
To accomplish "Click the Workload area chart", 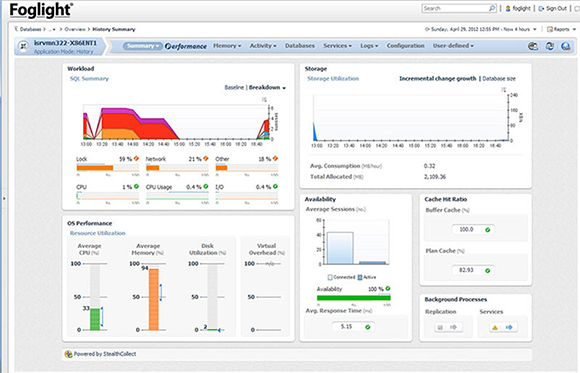I will pyautogui.click(x=177, y=123).
